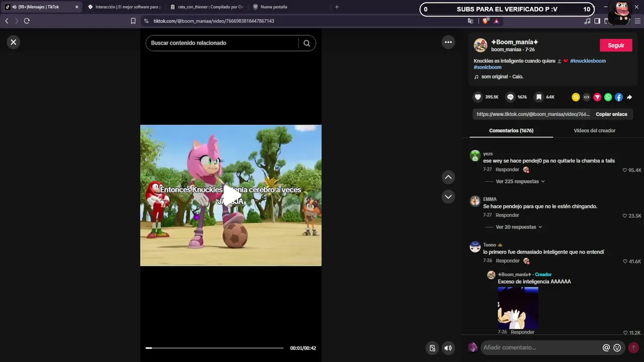This screenshot has height=362, width=644.
Task: Seek along the video progress bar
Action: (215, 348)
